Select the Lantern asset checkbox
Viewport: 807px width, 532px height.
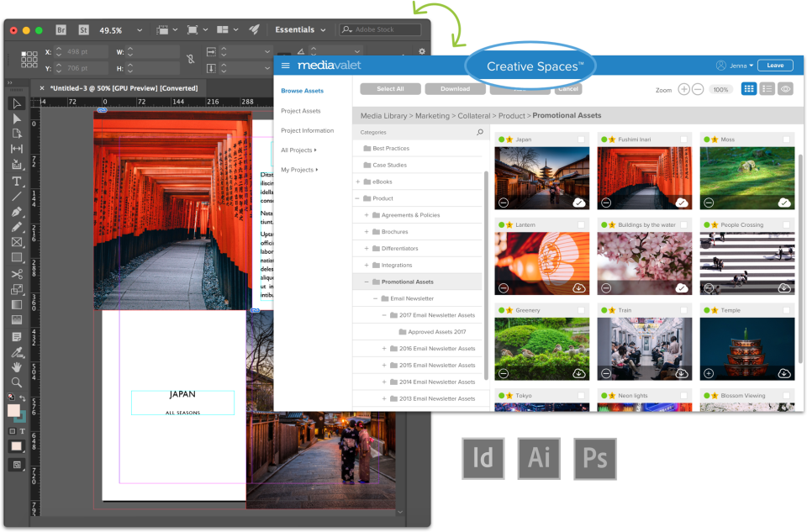582,225
